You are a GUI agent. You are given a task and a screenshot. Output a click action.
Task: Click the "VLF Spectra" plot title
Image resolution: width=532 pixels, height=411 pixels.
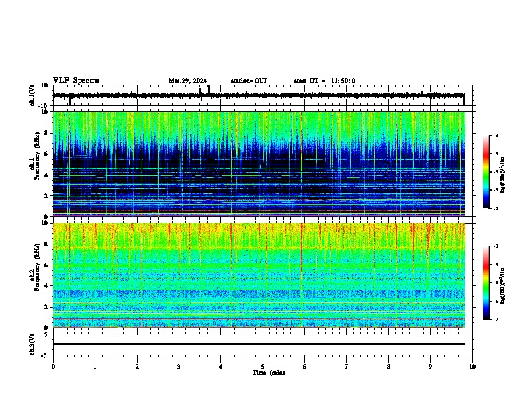coord(76,81)
